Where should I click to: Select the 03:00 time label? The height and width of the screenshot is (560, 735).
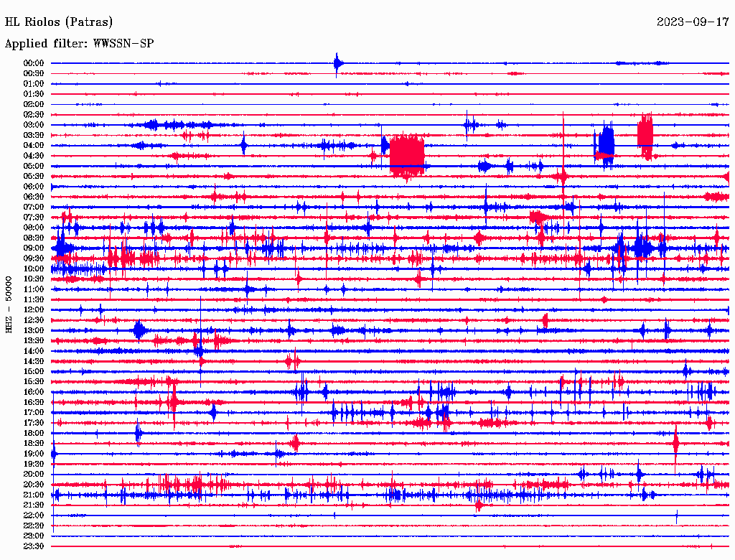[34, 125]
